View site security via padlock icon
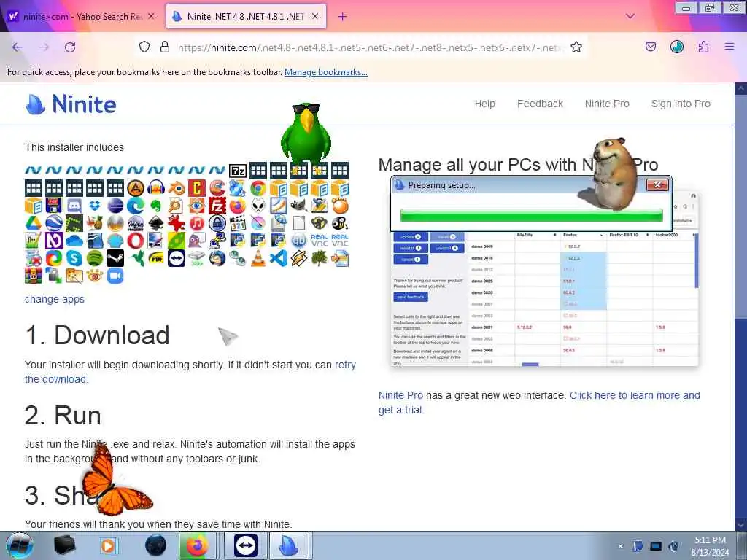This screenshot has height=560, width=747. 165,47
